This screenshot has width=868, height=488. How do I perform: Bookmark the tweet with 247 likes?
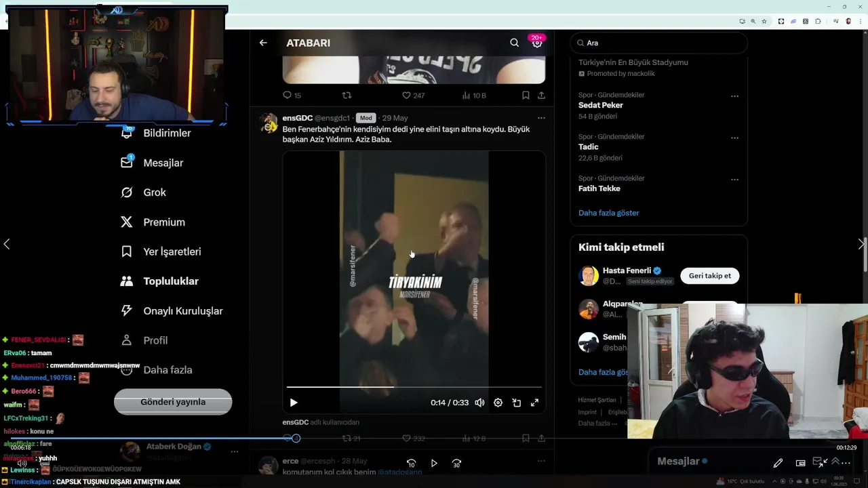526,96
